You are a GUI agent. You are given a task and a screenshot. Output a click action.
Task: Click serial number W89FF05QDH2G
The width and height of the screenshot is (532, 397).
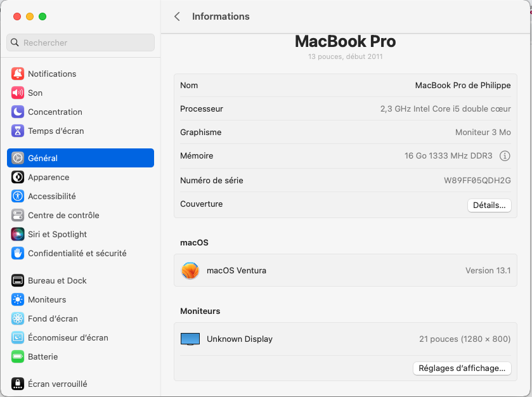point(477,180)
